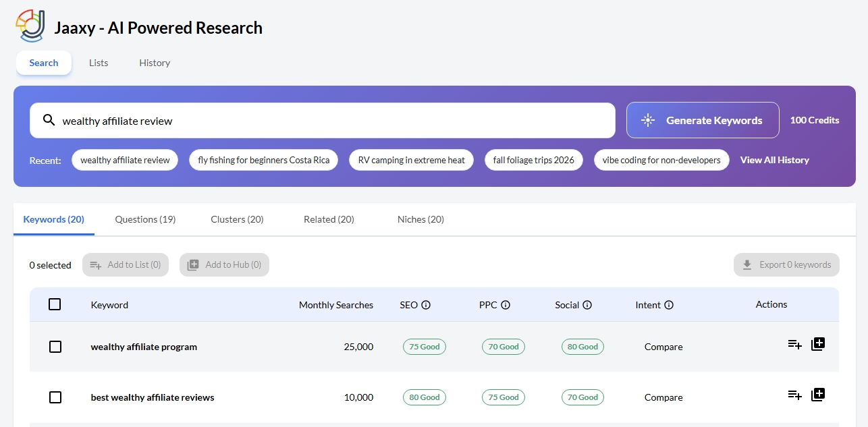
Task: Select the Keywords (20) tab
Action: (x=54, y=219)
